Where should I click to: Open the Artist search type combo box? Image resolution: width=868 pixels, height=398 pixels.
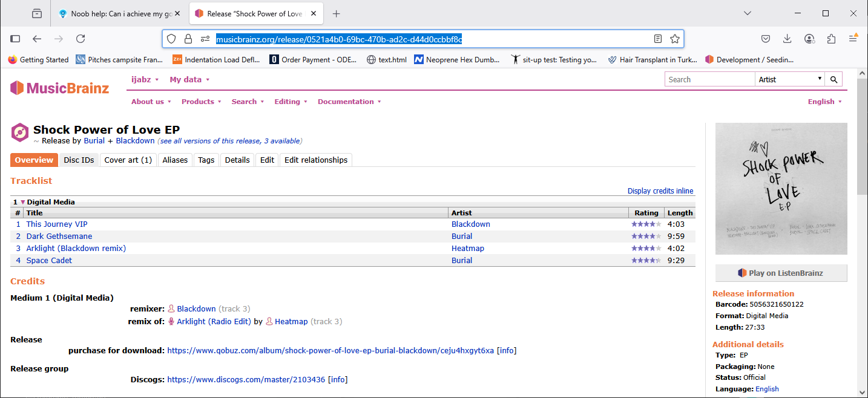pyautogui.click(x=789, y=79)
